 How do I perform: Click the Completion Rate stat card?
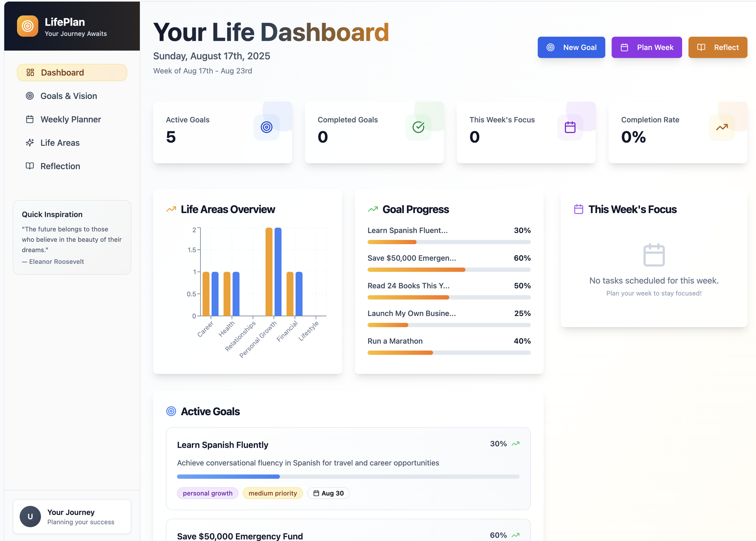click(x=678, y=132)
